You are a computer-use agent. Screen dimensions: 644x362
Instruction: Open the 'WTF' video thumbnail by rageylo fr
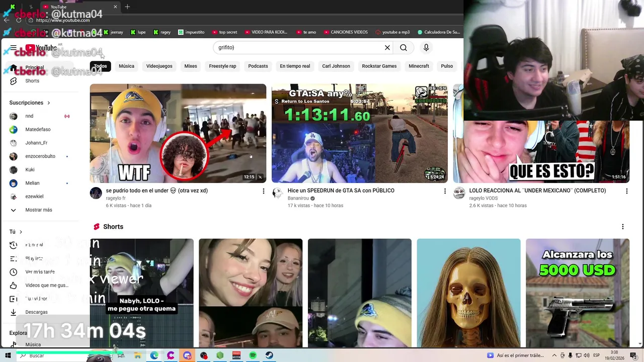click(178, 133)
